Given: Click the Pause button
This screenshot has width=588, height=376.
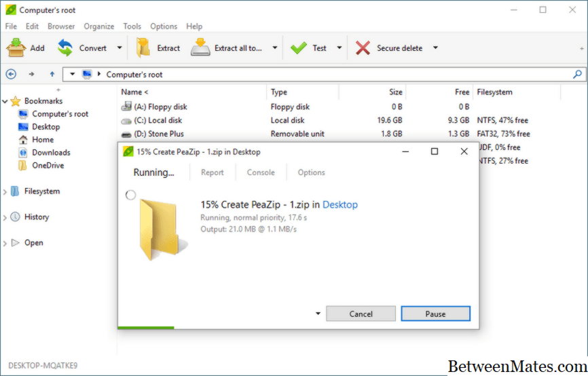Looking at the screenshot, I should (x=435, y=314).
